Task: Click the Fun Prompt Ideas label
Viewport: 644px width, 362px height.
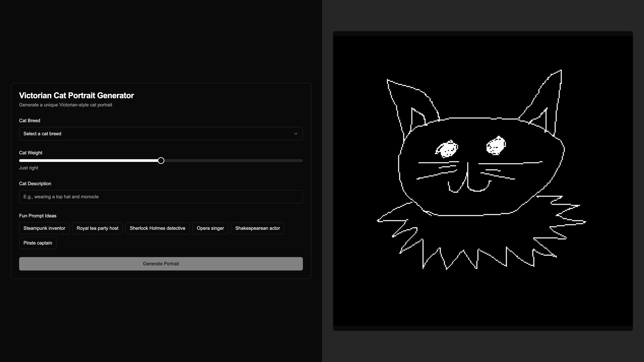Action: coord(38,216)
